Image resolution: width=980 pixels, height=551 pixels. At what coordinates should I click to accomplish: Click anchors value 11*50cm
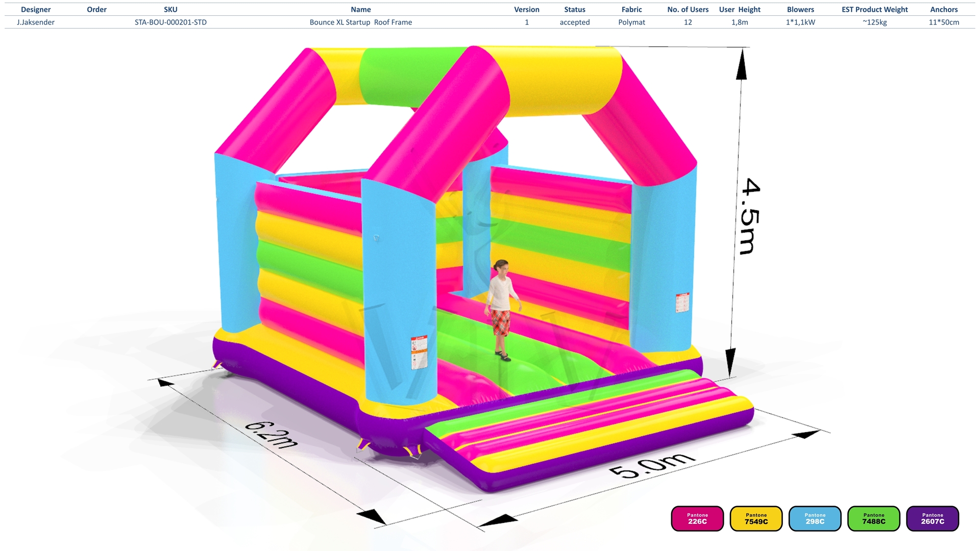pos(944,22)
